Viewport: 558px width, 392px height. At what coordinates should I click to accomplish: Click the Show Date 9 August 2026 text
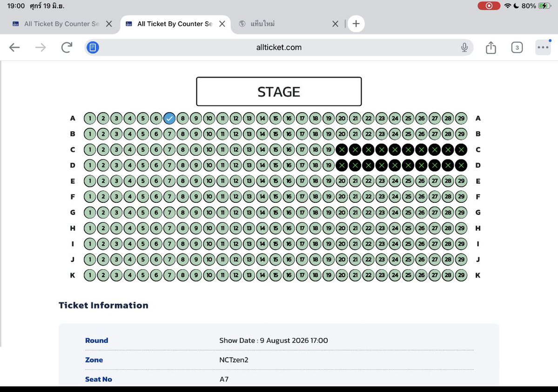(274, 340)
